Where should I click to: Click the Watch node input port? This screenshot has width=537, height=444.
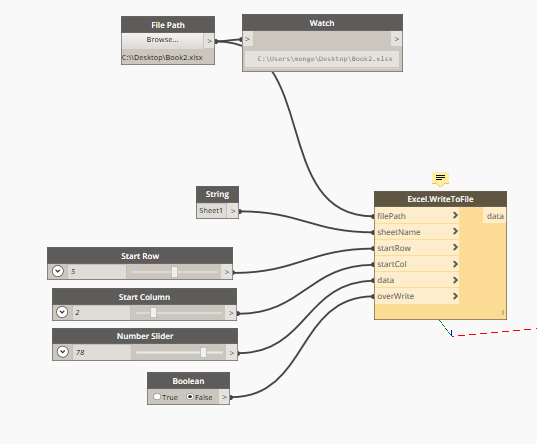248,39
